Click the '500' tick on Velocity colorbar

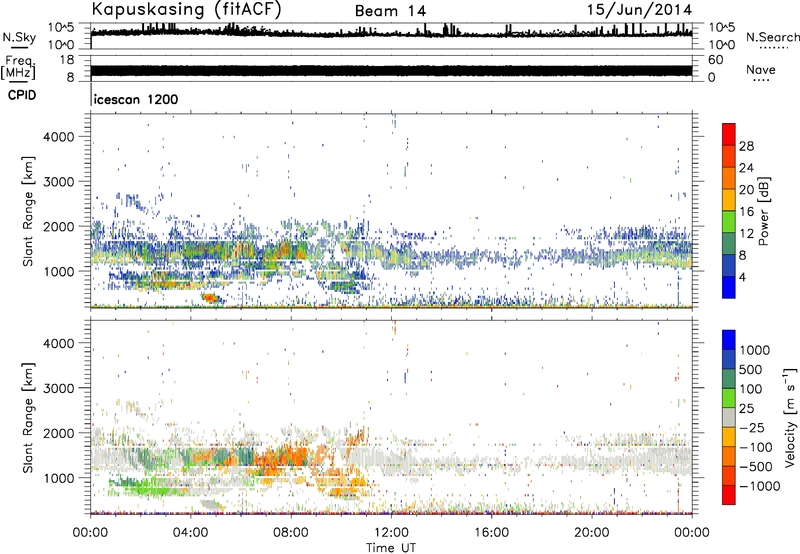751,370
